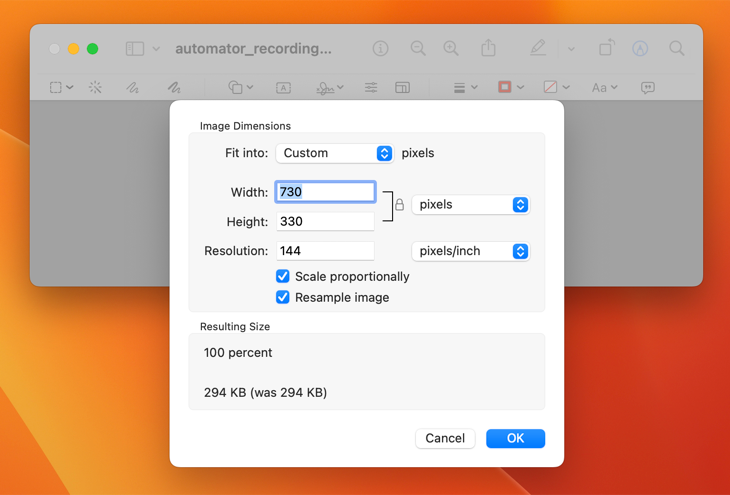Viewport: 730px width, 495px height.
Task: Expand the pixels/inch resolution dropdown
Action: coord(469,251)
